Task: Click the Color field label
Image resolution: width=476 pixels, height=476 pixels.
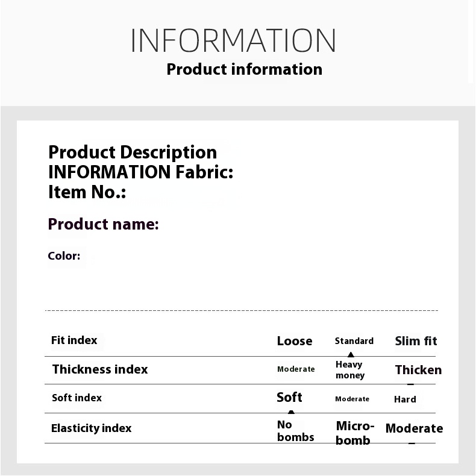Action: point(64,256)
